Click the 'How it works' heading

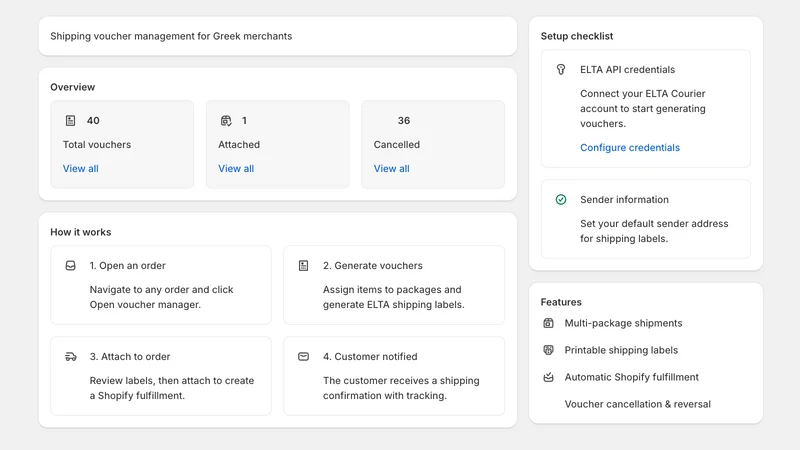(x=81, y=232)
